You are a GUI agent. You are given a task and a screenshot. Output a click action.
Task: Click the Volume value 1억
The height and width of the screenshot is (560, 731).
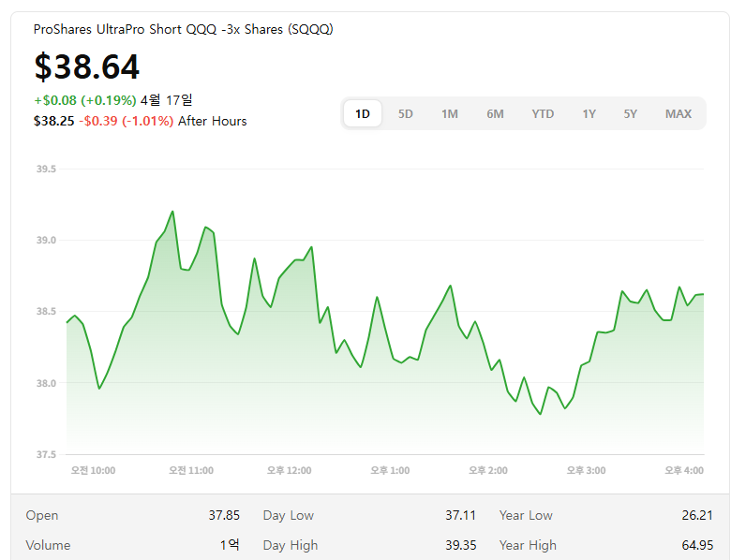230,545
